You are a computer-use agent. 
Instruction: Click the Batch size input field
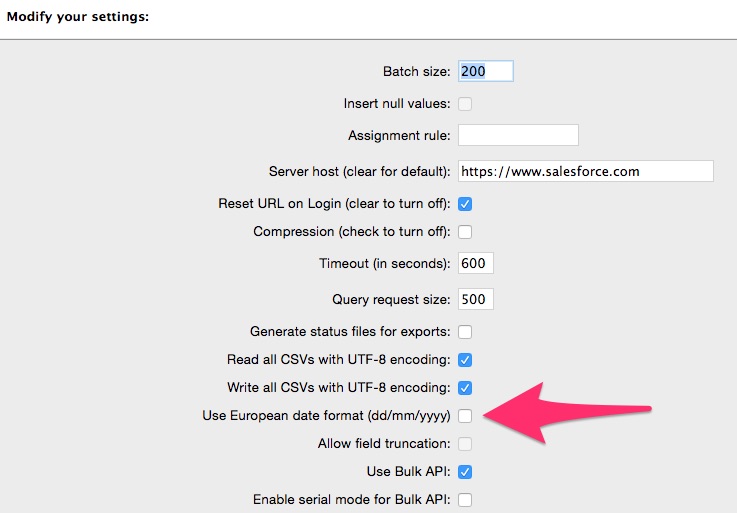[486, 71]
